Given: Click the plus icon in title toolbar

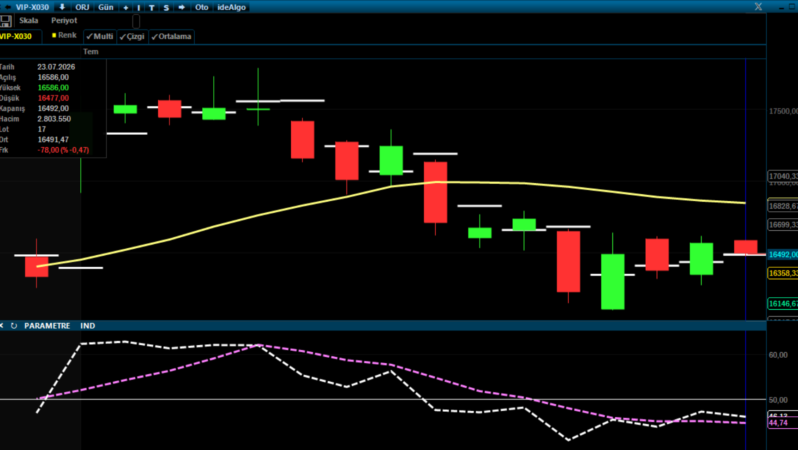Looking at the screenshot, I should pyautogui.click(x=126, y=8).
